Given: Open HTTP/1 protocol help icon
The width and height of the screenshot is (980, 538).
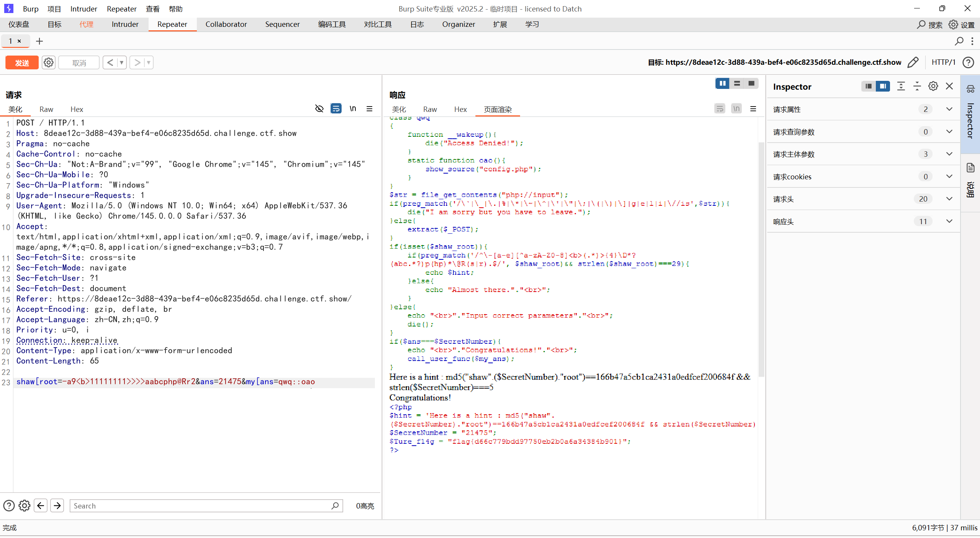Looking at the screenshot, I should [968, 62].
